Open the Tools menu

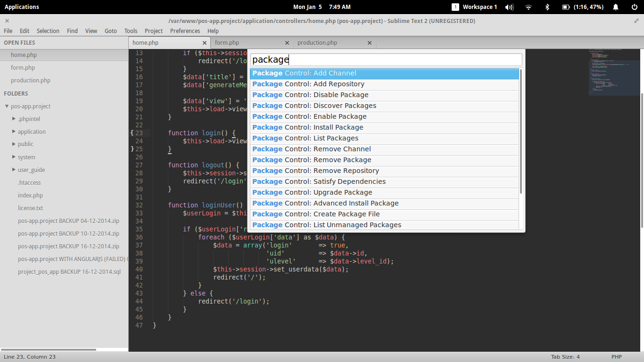131,31
